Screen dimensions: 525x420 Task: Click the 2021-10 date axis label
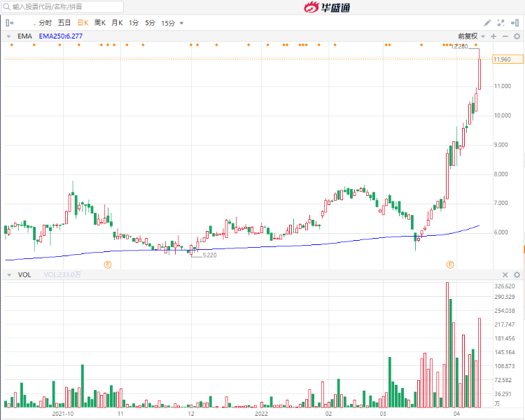click(63, 414)
